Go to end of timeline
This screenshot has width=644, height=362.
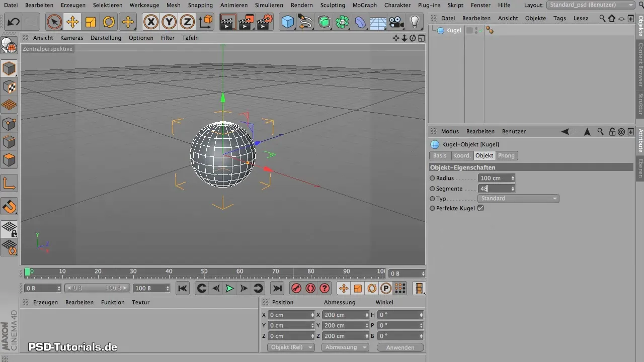[277, 288]
